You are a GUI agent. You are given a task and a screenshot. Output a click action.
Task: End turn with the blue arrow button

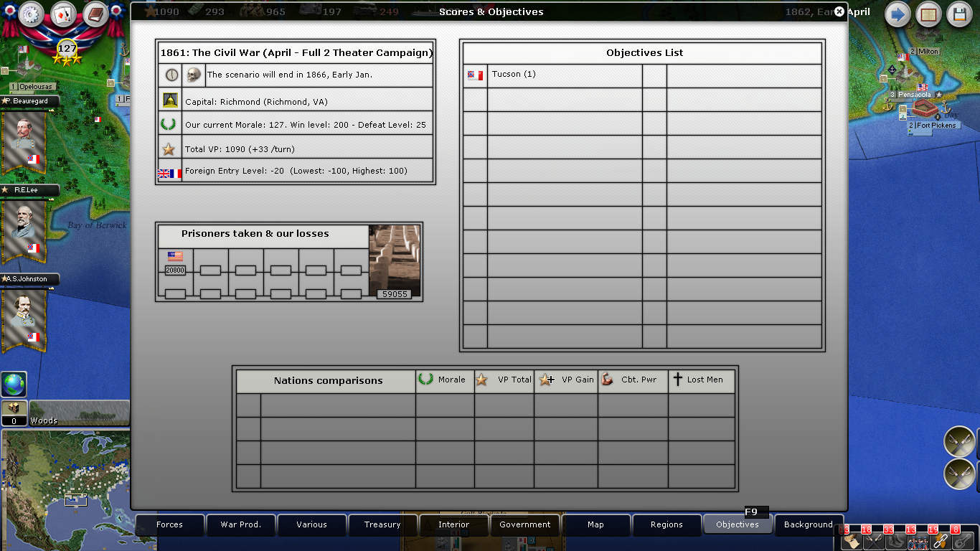(x=897, y=14)
